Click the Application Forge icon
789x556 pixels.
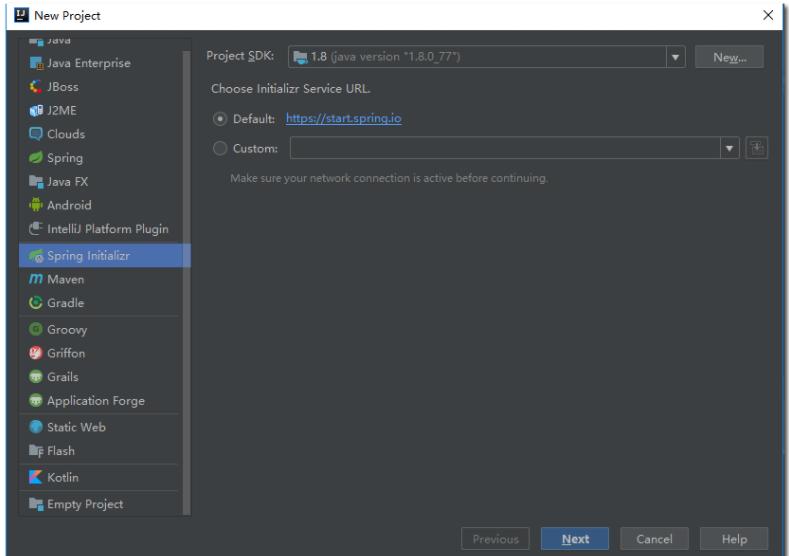click(36, 400)
